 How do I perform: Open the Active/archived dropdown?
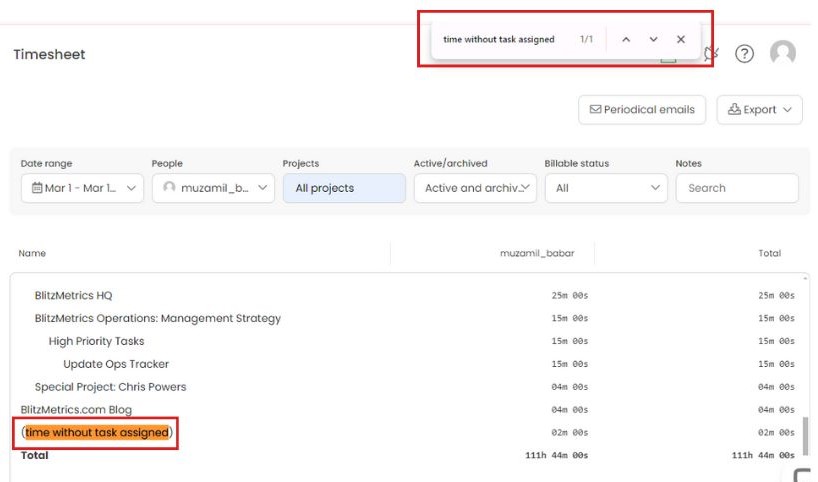tap(475, 188)
